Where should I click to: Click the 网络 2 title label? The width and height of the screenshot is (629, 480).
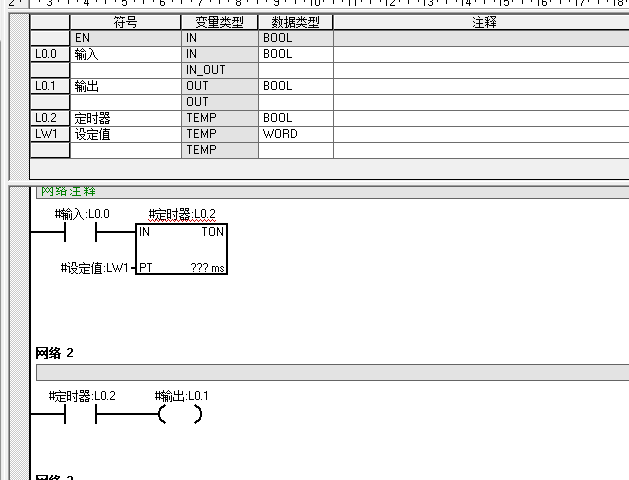pos(55,353)
